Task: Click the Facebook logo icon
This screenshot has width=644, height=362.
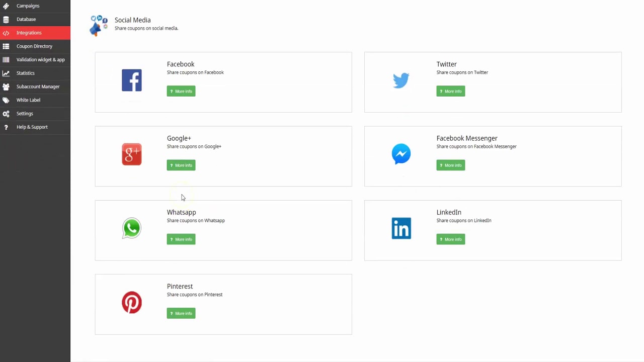Action: pyautogui.click(x=132, y=80)
